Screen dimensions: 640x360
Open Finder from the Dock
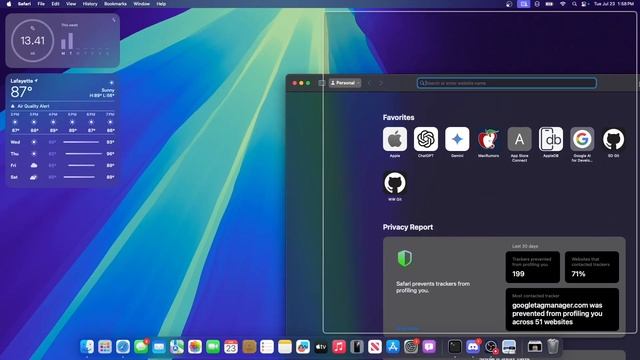pos(87,347)
